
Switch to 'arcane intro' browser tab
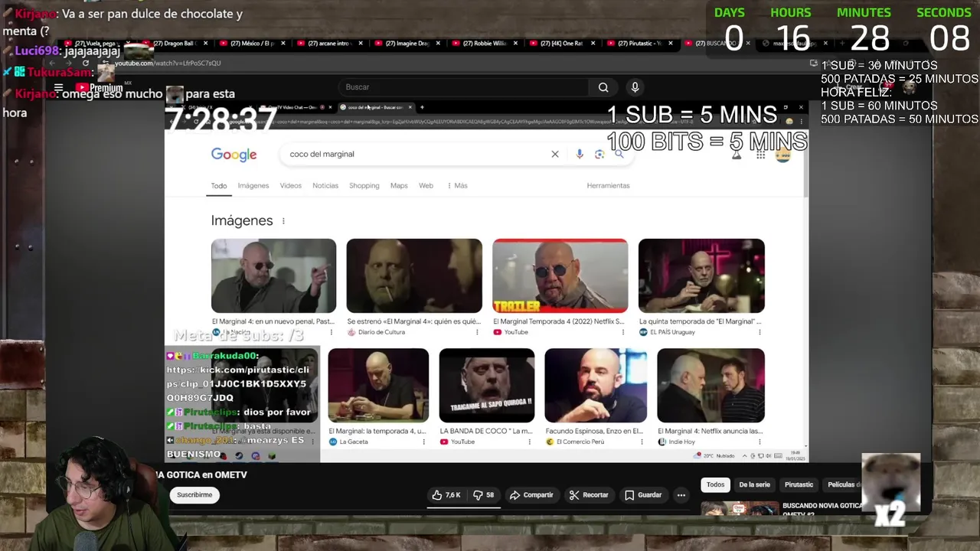pyautogui.click(x=330, y=44)
